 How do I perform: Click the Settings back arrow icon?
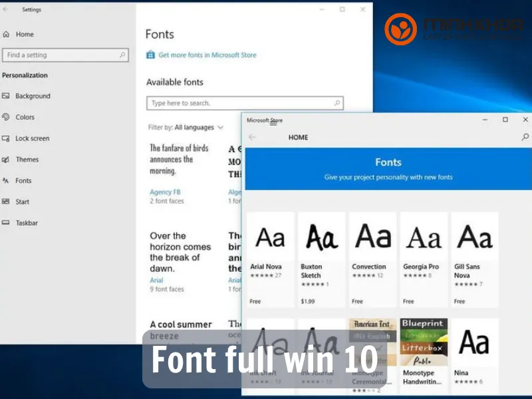coord(5,9)
